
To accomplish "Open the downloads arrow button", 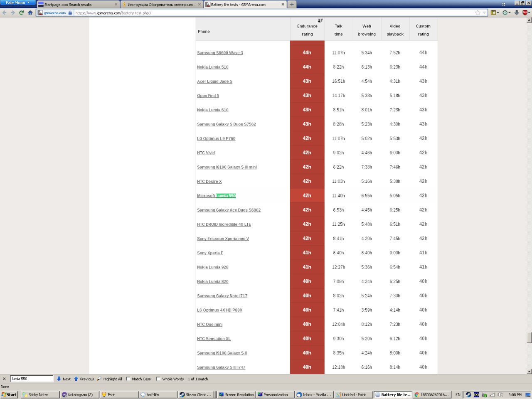I will [517, 13].
